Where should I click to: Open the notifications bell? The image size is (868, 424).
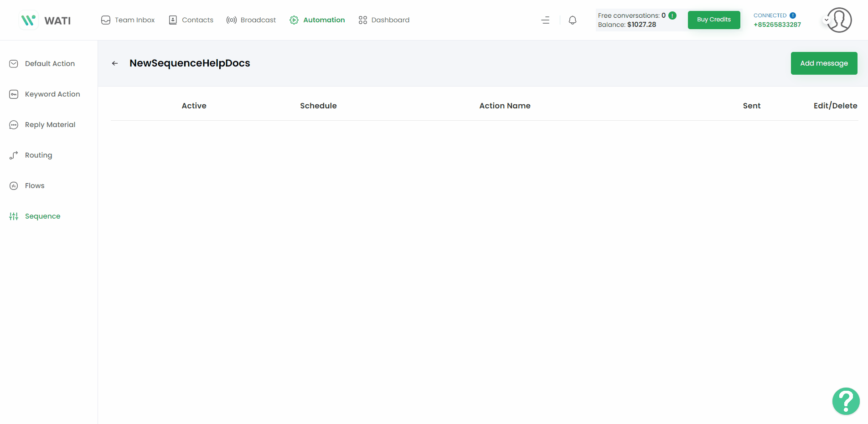[x=573, y=20]
